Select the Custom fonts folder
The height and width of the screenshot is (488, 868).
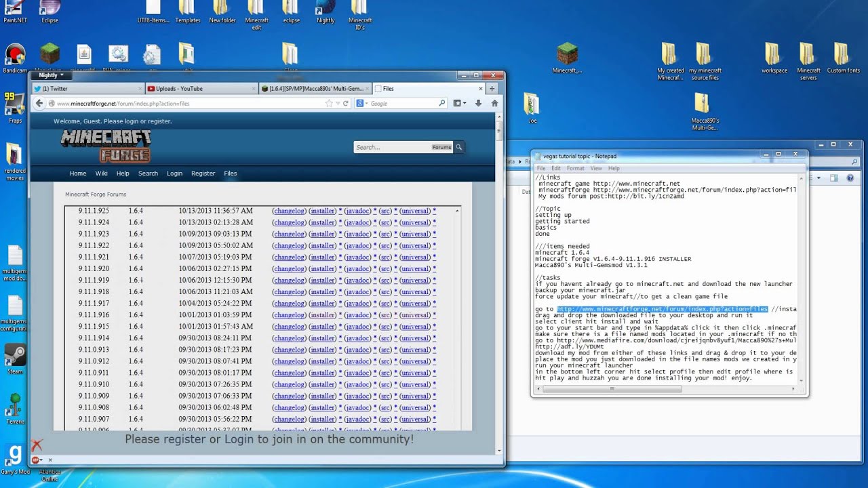click(843, 58)
